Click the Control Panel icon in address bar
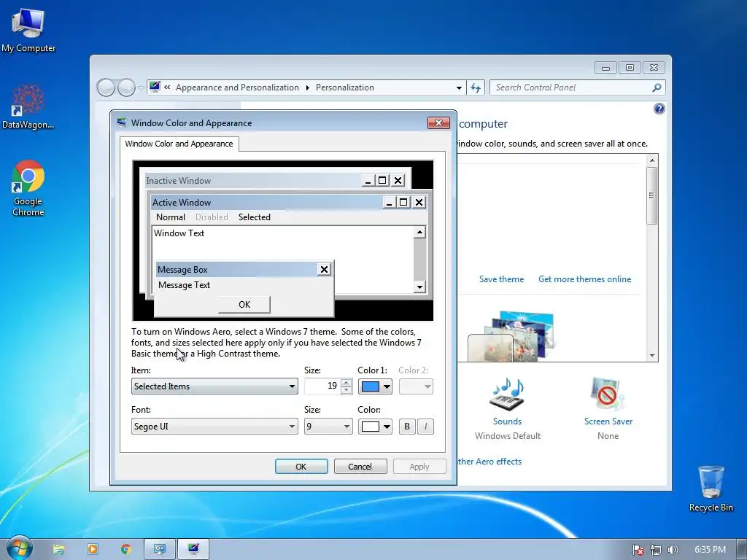This screenshot has height=560, width=747. coord(155,87)
